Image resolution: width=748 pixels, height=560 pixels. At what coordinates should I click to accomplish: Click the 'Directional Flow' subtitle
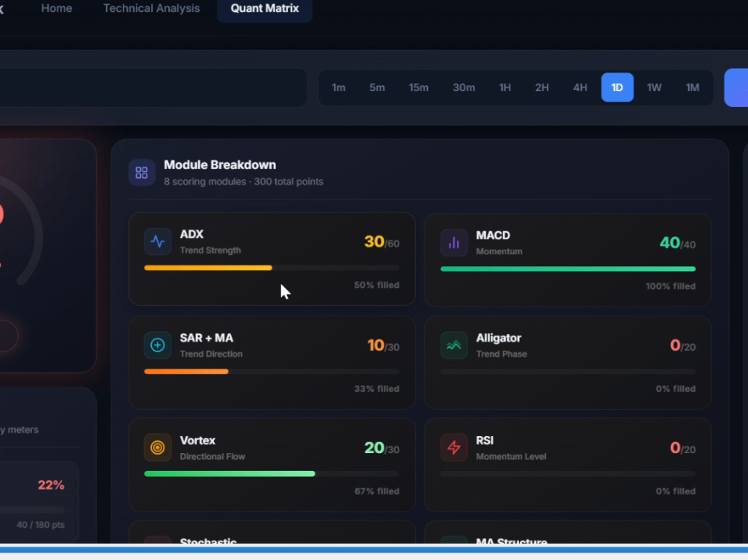pyautogui.click(x=212, y=457)
